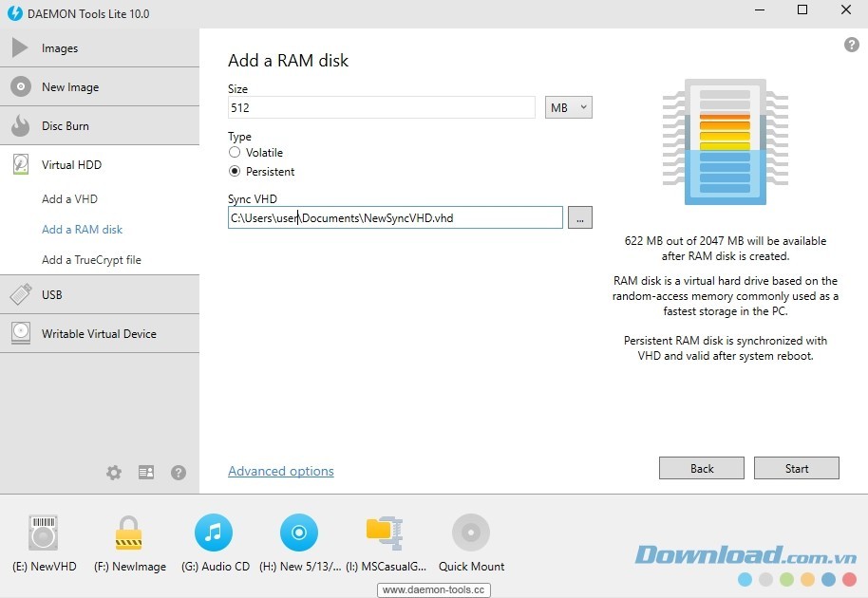Viewport: 868px width, 598px height.
Task: Click the question mark help icon in sidebar
Action: tap(178, 473)
